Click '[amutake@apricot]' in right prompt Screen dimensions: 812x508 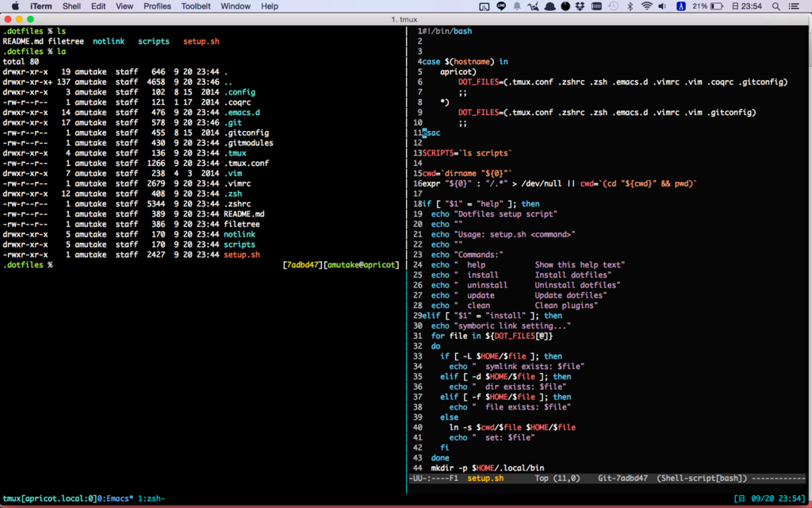tap(362, 265)
